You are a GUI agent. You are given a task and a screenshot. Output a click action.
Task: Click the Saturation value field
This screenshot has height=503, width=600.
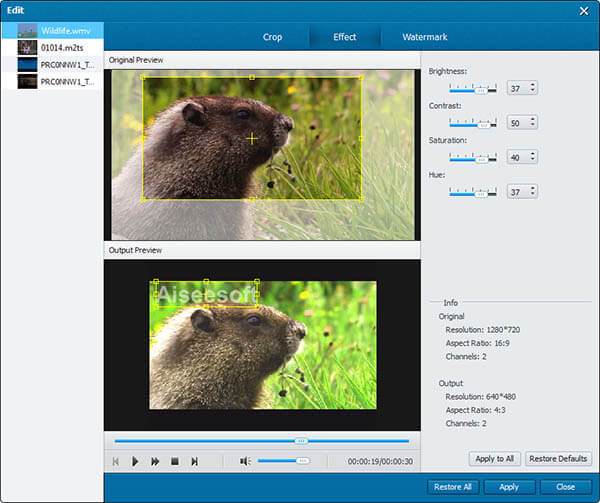517,157
